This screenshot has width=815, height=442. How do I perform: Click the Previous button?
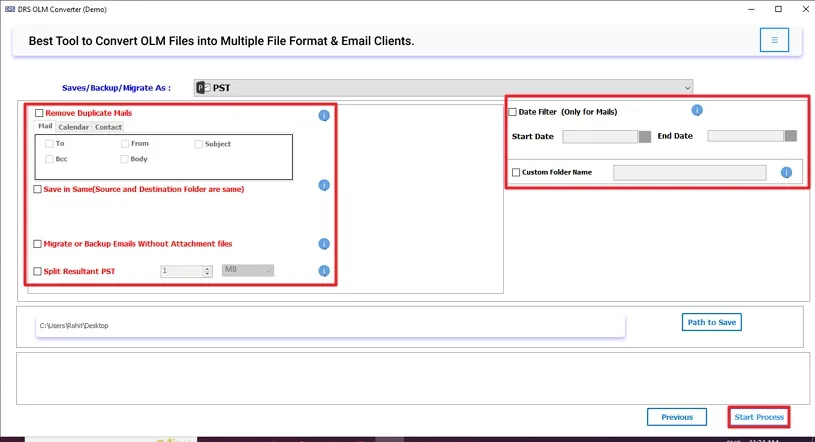tap(677, 417)
